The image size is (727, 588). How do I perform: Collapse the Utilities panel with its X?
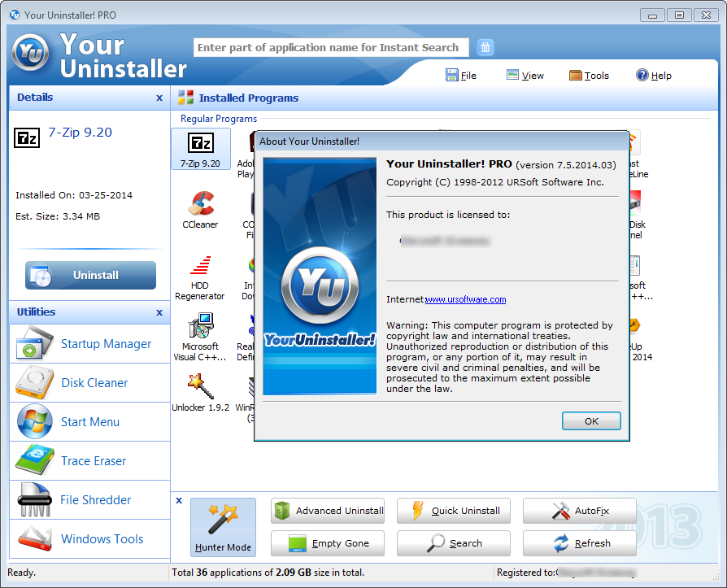[159, 312]
